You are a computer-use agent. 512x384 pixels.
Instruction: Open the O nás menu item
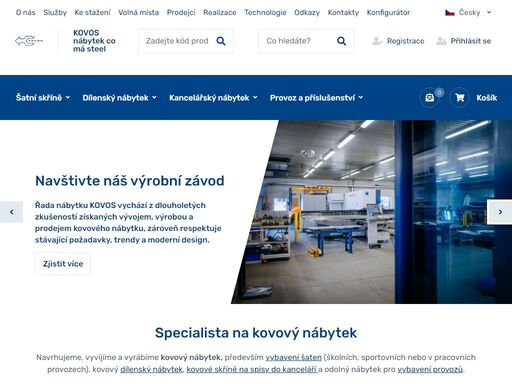click(x=26, y=13)
